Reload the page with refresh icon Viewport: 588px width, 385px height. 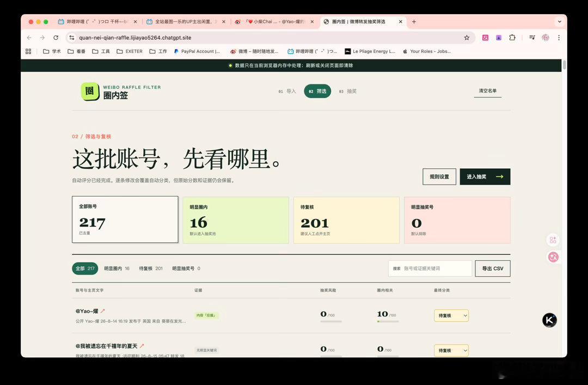click(56, 38)
